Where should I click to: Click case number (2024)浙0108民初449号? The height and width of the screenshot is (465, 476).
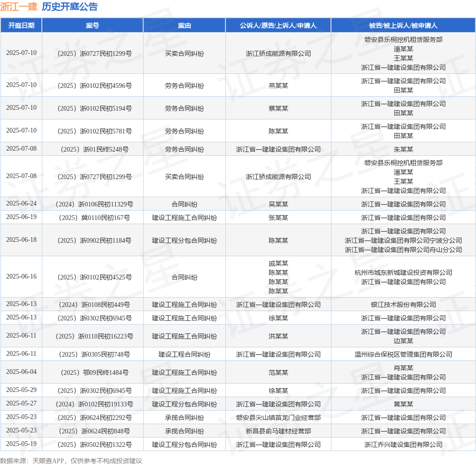pyautogui.click(x=95, y=305)
